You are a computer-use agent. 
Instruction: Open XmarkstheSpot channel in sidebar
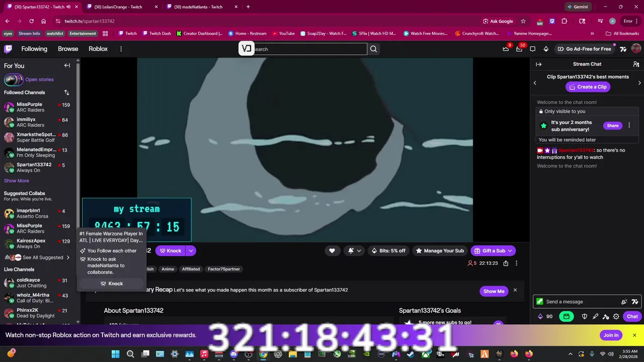pyautogui.click(x=38, y=137)
